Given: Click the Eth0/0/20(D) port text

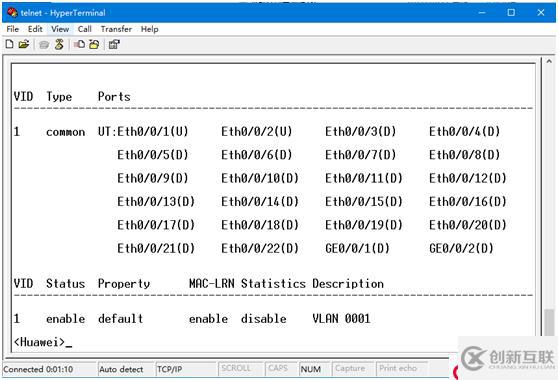Looking at the screenshot, I should (468, 225).
